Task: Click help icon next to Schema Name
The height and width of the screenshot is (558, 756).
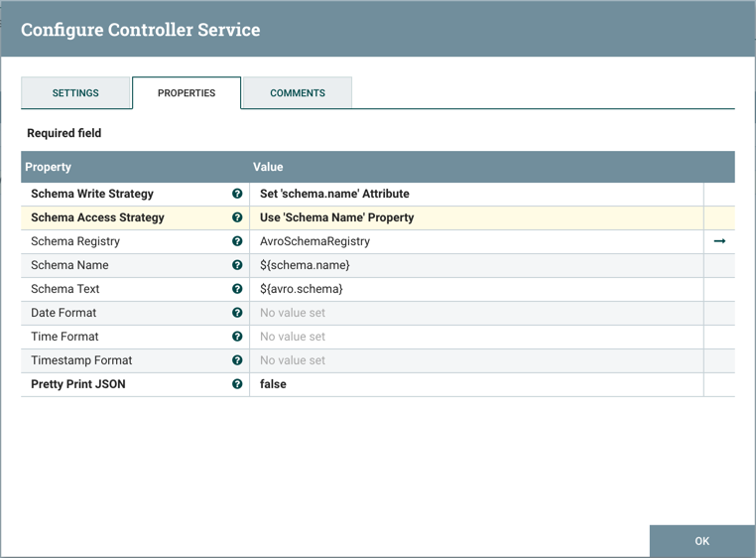Action: pos(237,265)
